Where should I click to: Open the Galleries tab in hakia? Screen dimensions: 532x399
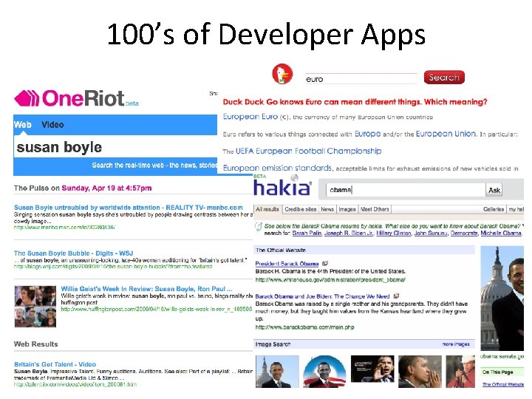click(494, 209)
